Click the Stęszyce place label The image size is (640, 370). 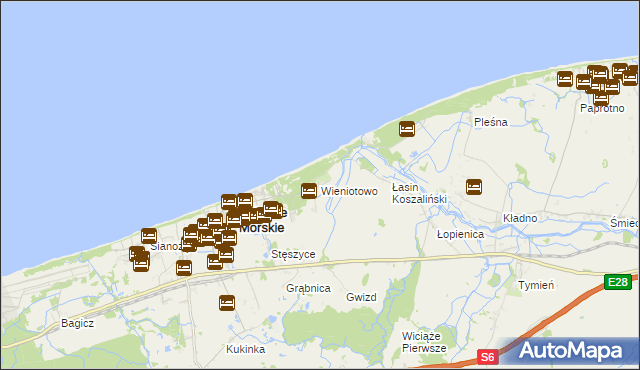pyautogui.click(x=293, y=254)
